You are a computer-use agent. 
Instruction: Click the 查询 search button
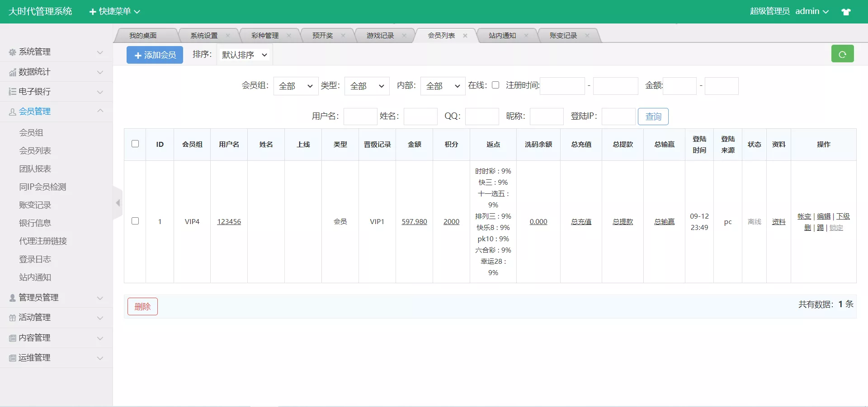(653, 116)
